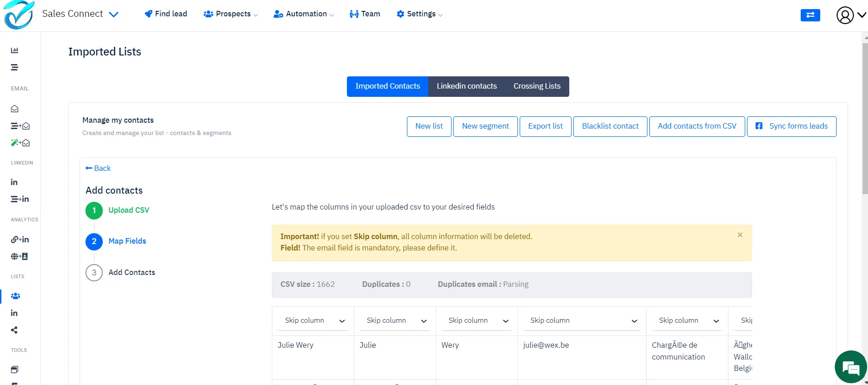Open the Skip column dropdown above julie@wex.be
This screenshot has width=868, height=385.
point(582,320)
